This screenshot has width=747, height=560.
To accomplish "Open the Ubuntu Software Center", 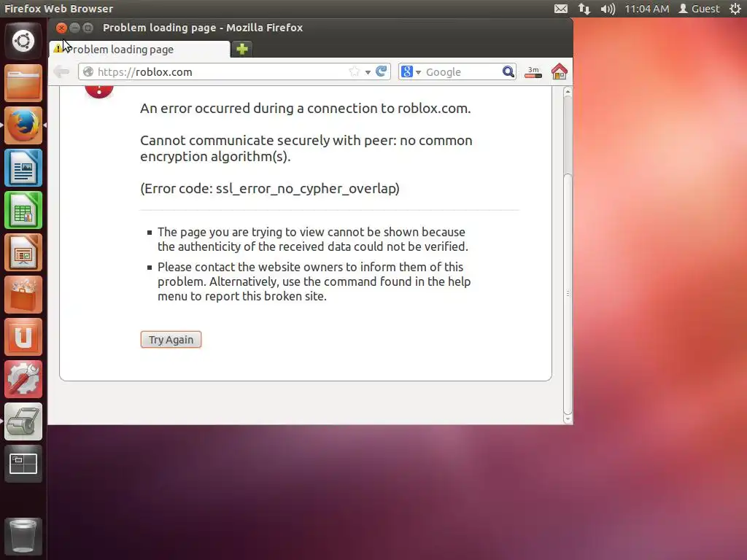I will (23, 295).
